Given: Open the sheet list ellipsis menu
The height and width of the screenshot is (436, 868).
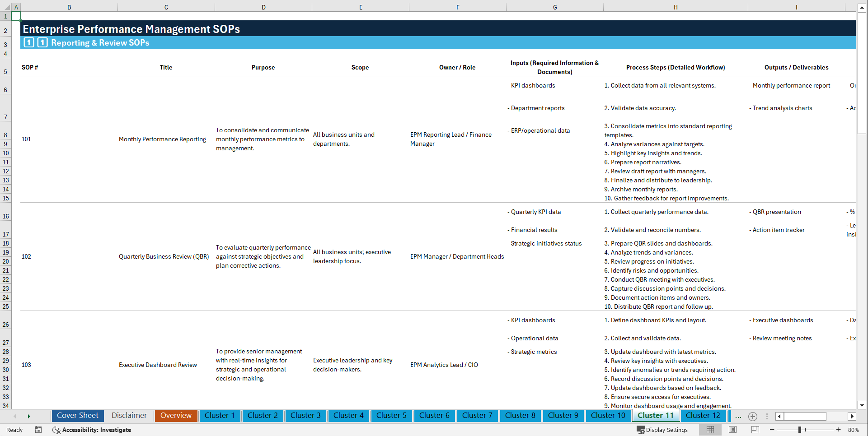Looking at the screenshot, I should (738, 416).
